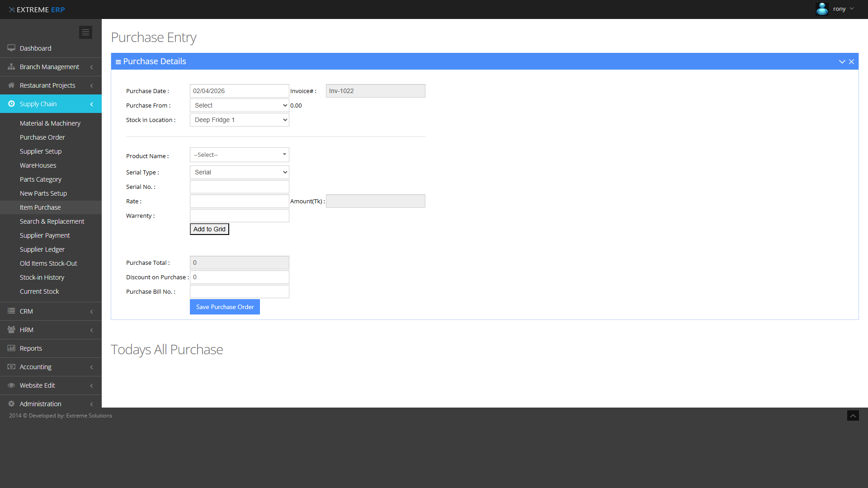Open the Product Name select box

[239, 155]
